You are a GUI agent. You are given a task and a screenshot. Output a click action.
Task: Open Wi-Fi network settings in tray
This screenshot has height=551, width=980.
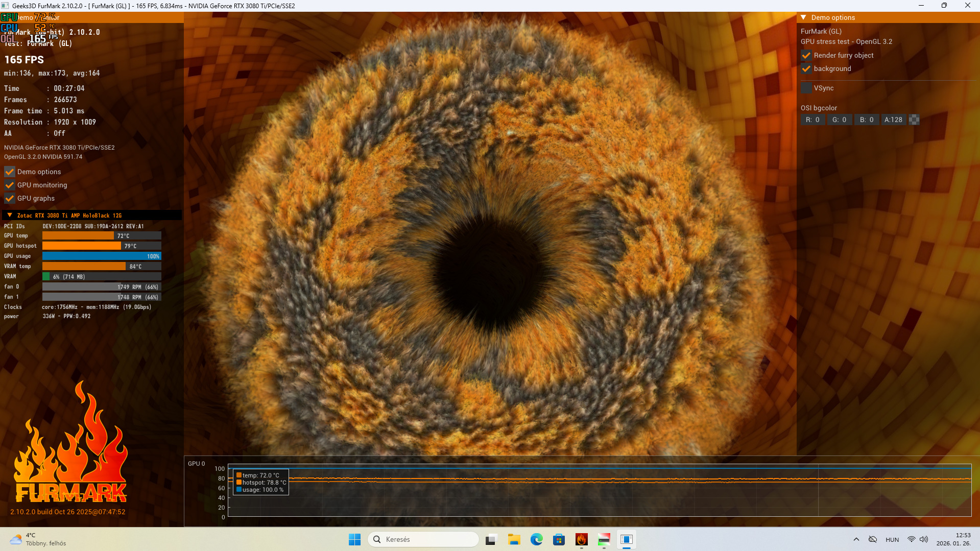911,539
